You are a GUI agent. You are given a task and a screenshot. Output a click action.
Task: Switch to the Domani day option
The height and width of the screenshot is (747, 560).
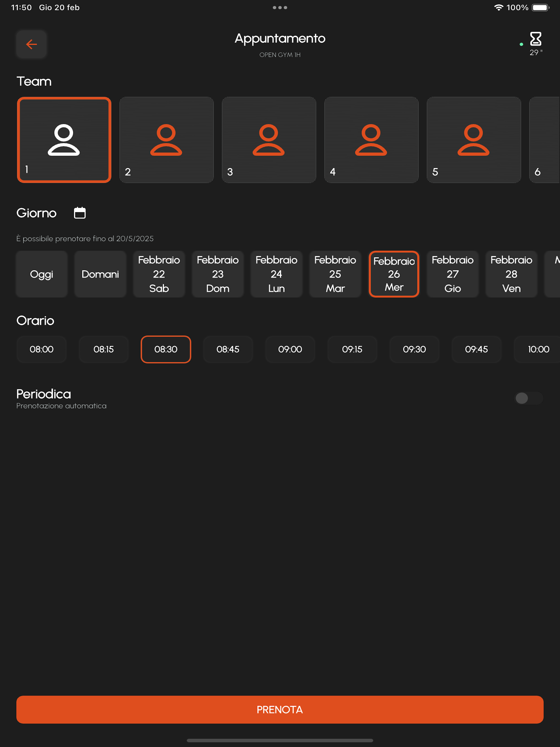point(100,274)
